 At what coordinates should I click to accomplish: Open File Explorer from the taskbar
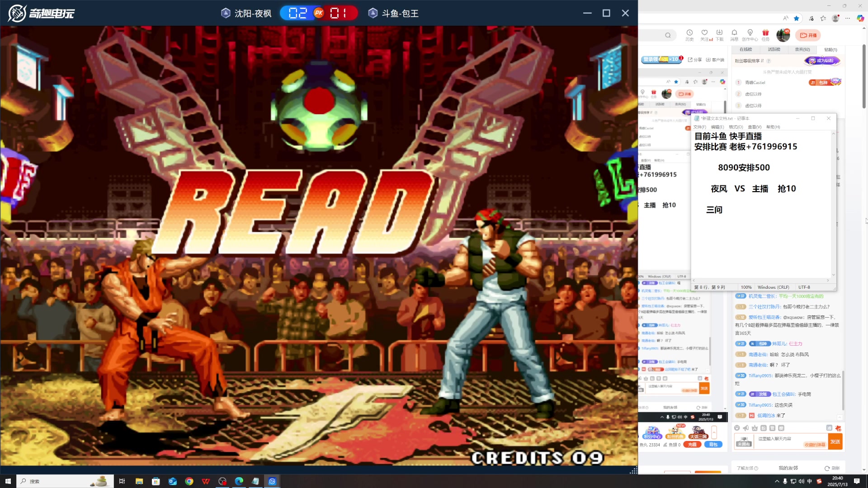pos(139,481)
